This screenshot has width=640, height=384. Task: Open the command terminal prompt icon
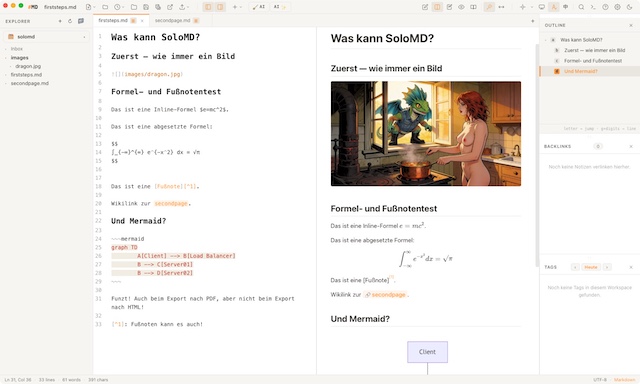(593, 7)
